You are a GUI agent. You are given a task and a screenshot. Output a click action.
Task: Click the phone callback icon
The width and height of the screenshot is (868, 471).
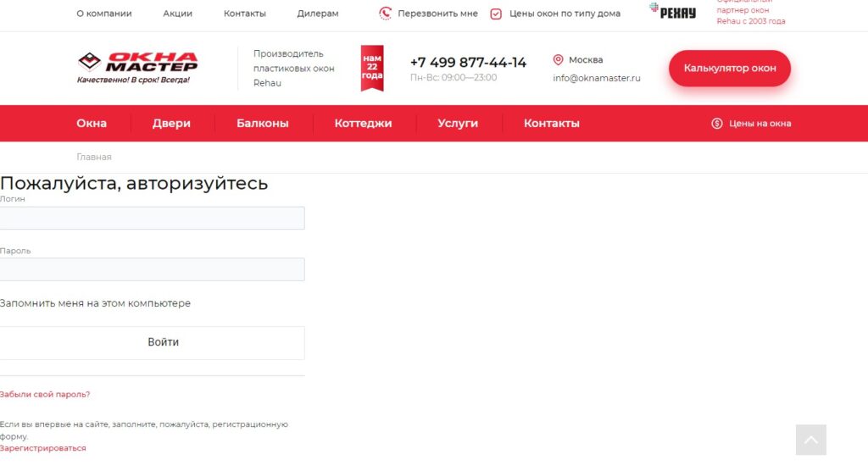tap(386, 14)
